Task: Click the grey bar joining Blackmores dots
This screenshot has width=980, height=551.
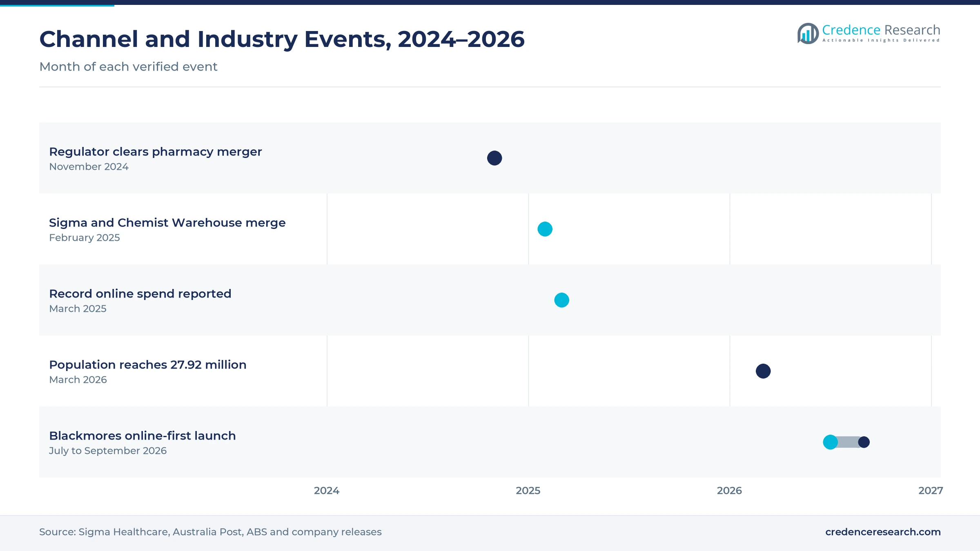Action: (x=848, y=442)
